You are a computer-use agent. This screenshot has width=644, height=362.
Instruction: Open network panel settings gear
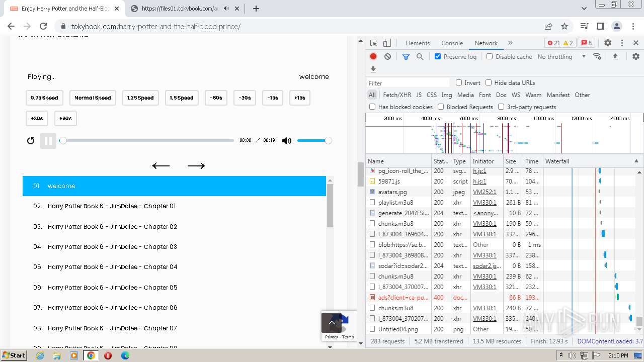[636, 56]
